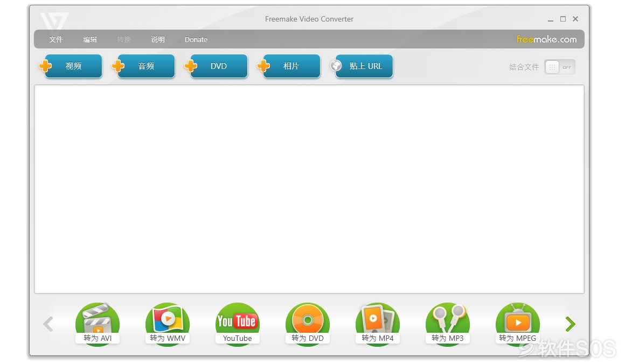Close the Freemake Video Converter window
Viewport: 625px width, 364px height.
point(575,19)
